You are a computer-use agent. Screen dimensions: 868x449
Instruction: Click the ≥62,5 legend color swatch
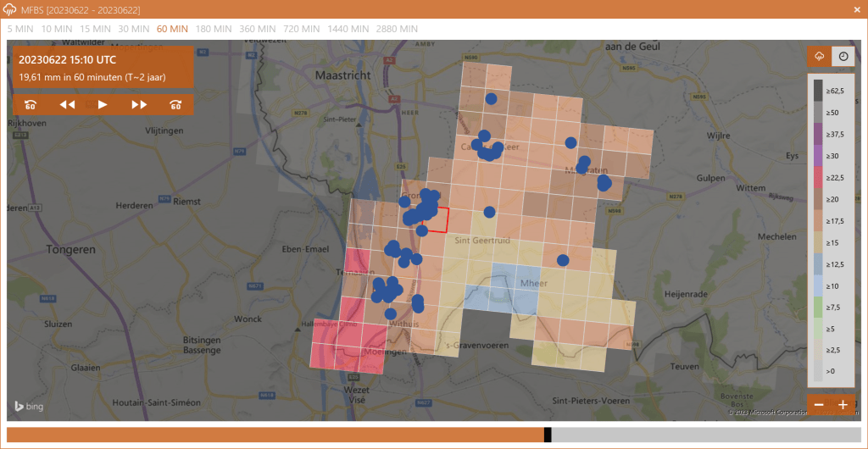[x=818, y=86]
